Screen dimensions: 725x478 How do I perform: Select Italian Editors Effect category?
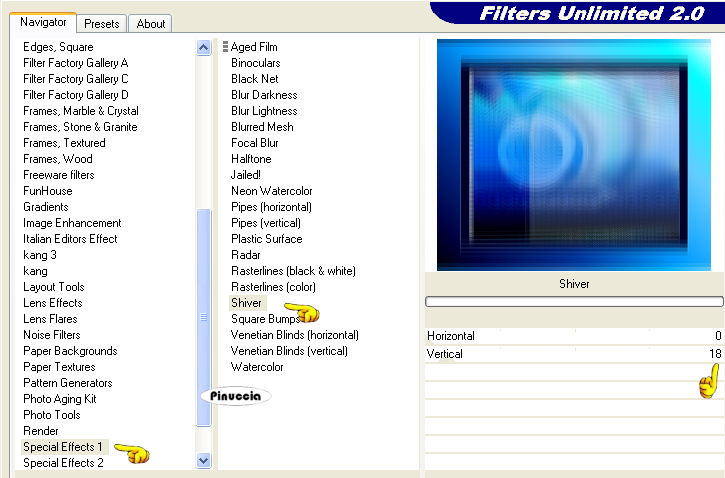(70, 239)
